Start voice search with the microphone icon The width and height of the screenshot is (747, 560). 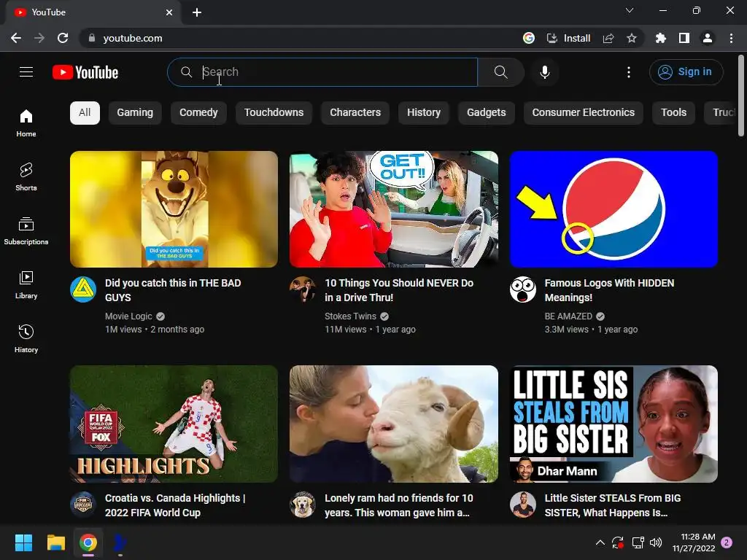544,72
